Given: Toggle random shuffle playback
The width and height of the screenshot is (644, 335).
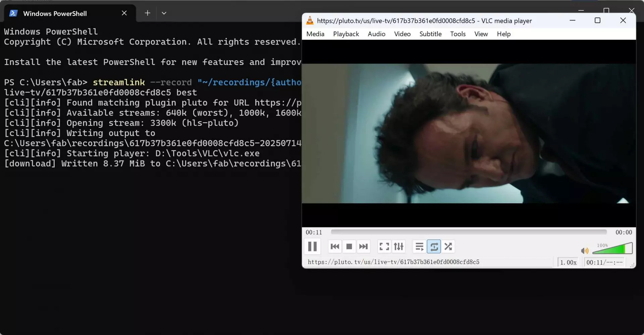Looking at the screenshot, I should [448, 247].
